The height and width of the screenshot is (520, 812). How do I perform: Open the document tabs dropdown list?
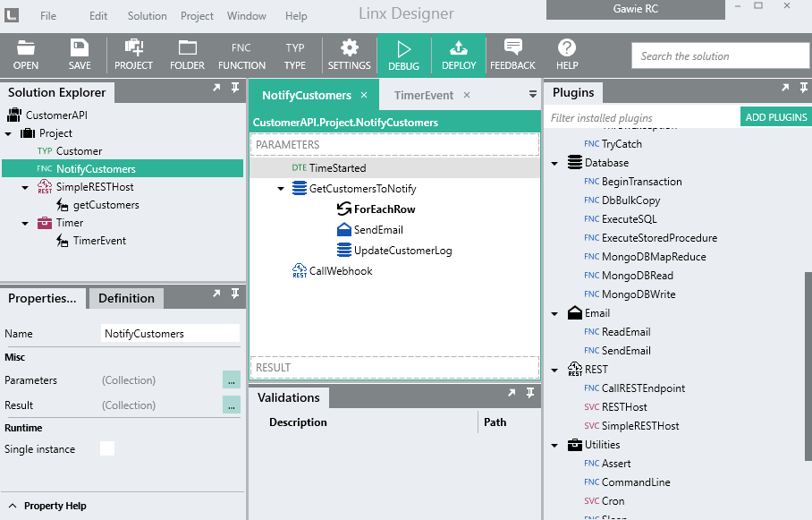coord(532,94)
